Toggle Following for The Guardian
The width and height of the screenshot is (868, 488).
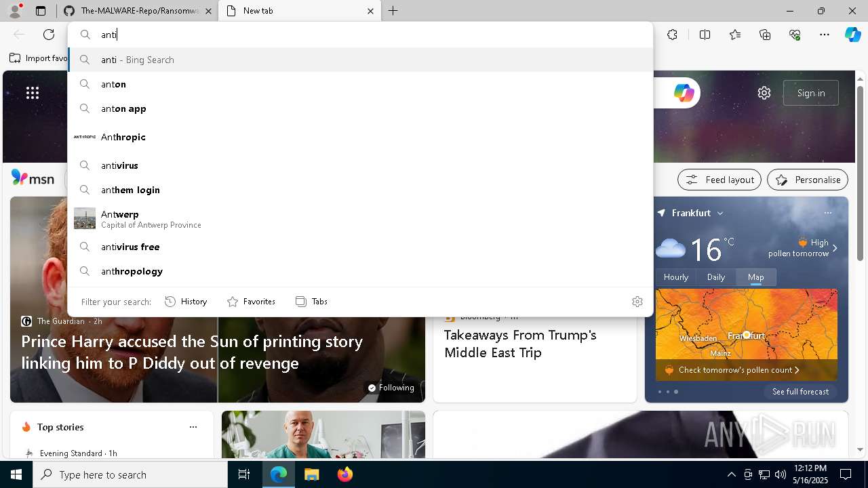point(391,388)
